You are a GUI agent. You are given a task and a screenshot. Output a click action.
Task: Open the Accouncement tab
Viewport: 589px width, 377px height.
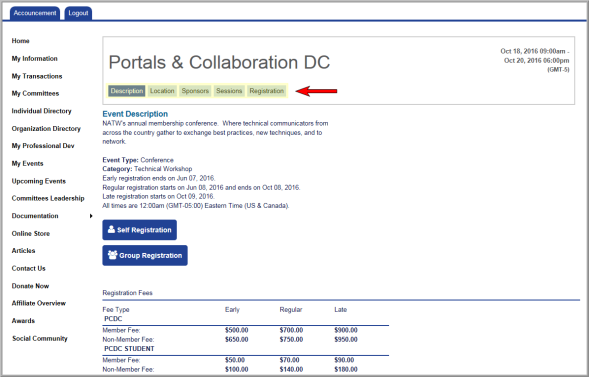(x=35, y=13)
